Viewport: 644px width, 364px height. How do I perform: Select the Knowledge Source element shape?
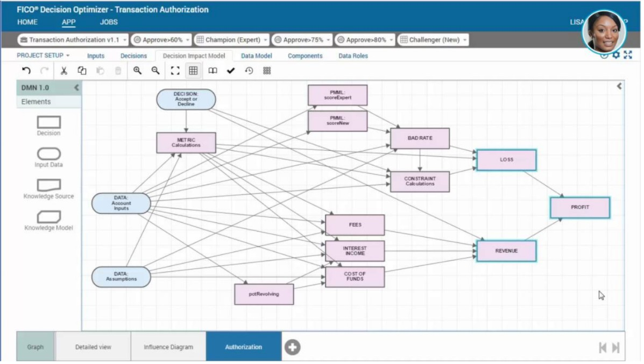pyautogui.click(x=49, y=185)
